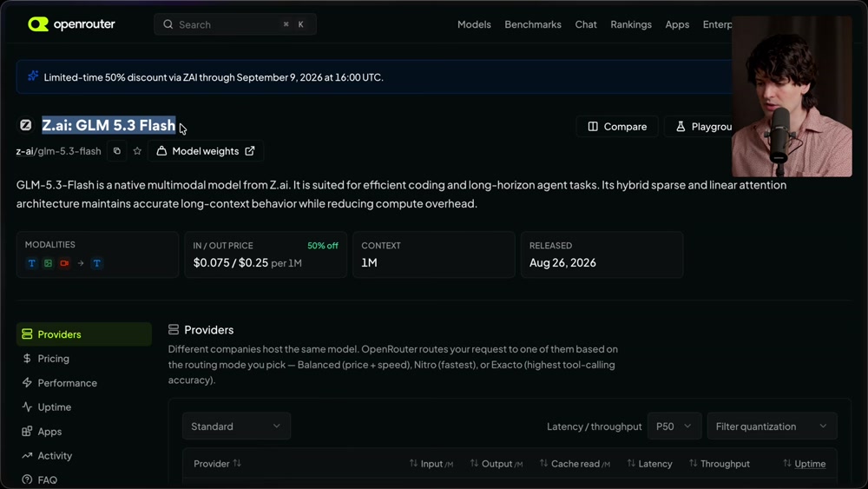Select Uptime in the sidebar
Viewport: 868px width, 489px height.
[x=83, y=407]
